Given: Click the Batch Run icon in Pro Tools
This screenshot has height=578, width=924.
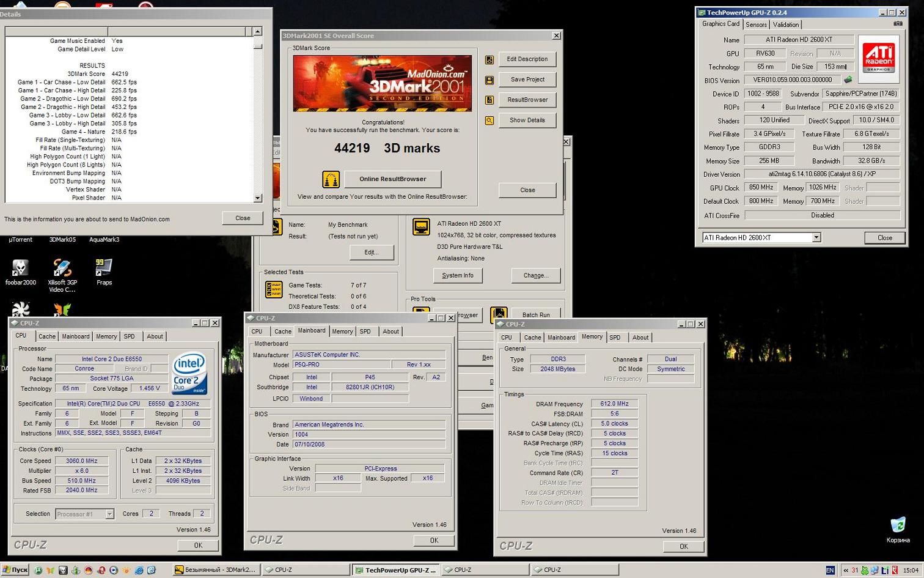Looking at the screenshot, I should (499, 314).
